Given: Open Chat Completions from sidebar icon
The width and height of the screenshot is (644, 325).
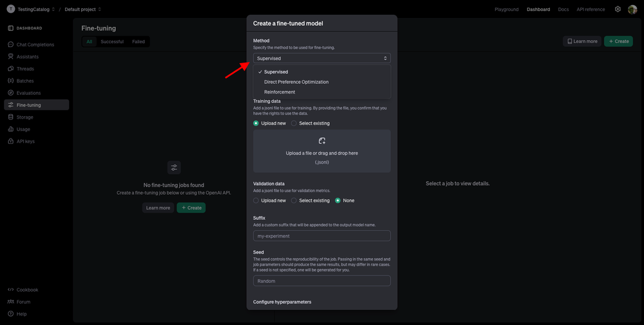Looking at the screenshot, I should pos(11,44).
